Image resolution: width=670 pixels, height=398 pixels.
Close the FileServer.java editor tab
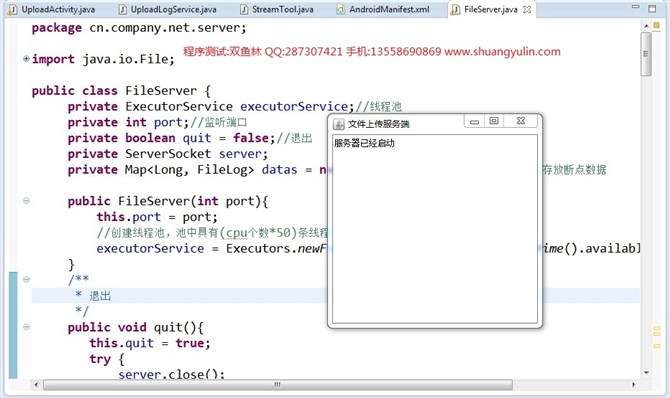point(527,9)
